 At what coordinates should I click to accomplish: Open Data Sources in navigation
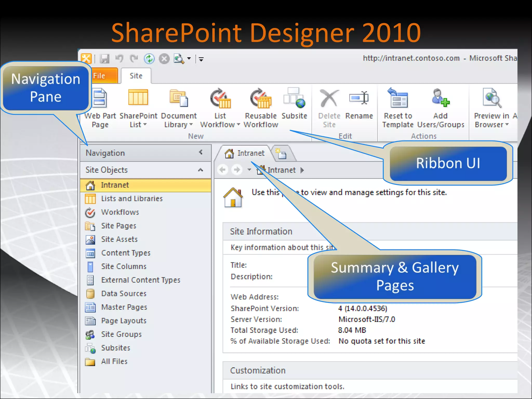[x=145, y=294]
